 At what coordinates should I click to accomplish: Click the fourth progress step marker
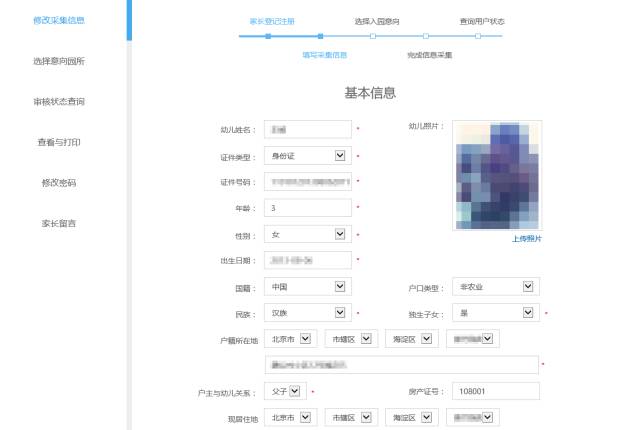[426, 36]
